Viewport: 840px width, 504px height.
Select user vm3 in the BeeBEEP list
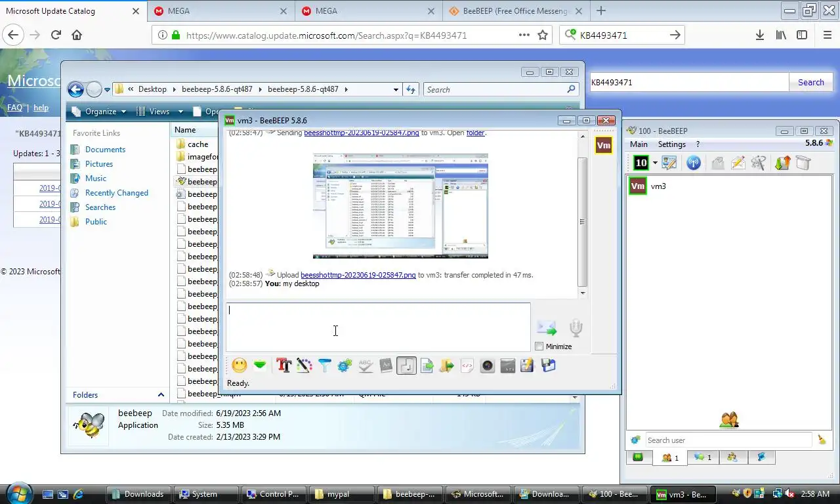(728, 186)
